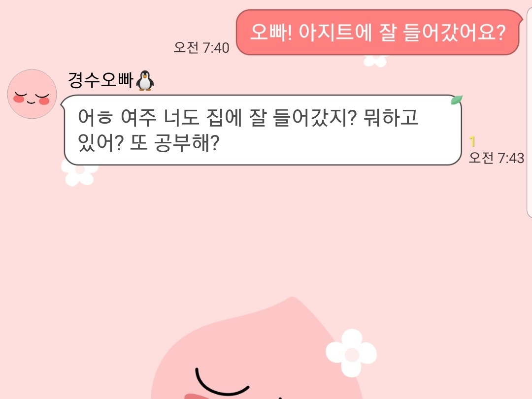Click the sender name 경수오빠
The width and height of the screenshot is (532, 399).
pos(100,80)
